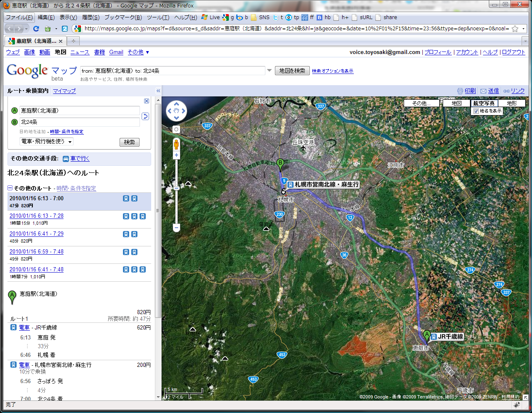Open the back/forward history dropdown
The image size is (532, 413).
(x=26, y=29)
